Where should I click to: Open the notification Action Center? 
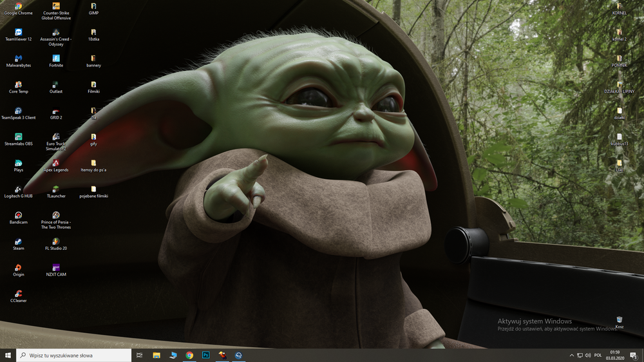pos(634,356)
